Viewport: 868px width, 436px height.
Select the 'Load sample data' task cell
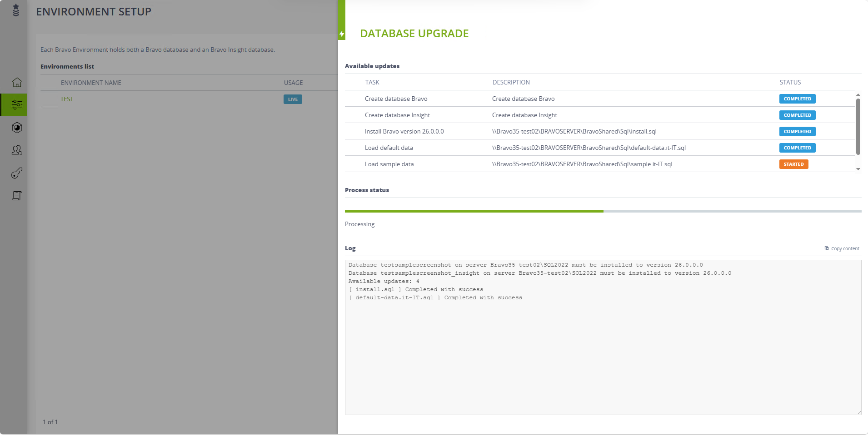coord(389,164)
